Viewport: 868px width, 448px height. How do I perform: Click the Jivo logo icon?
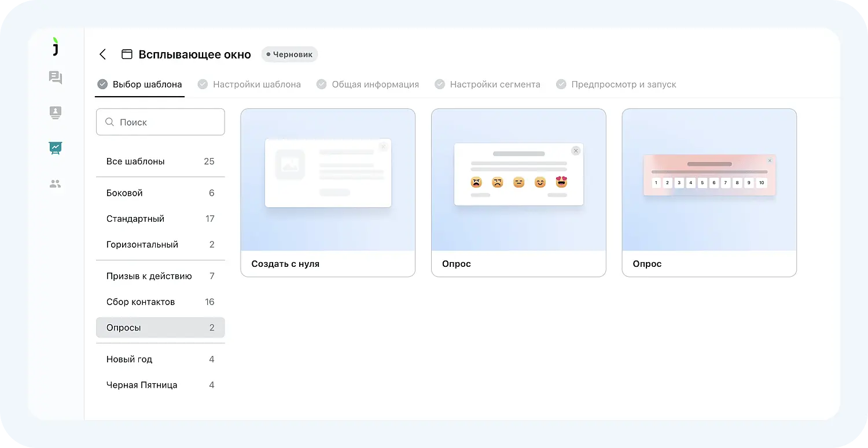pos(56,47)
